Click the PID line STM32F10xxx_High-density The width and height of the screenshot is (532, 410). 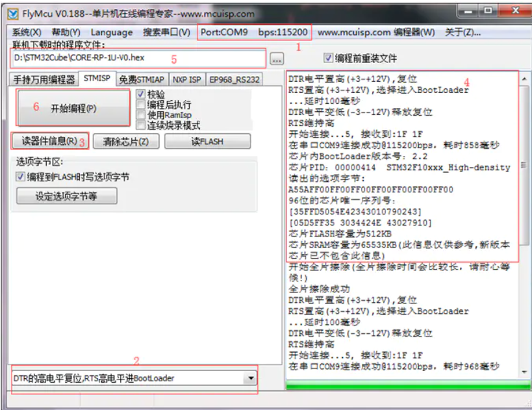(x=399, y=168)
